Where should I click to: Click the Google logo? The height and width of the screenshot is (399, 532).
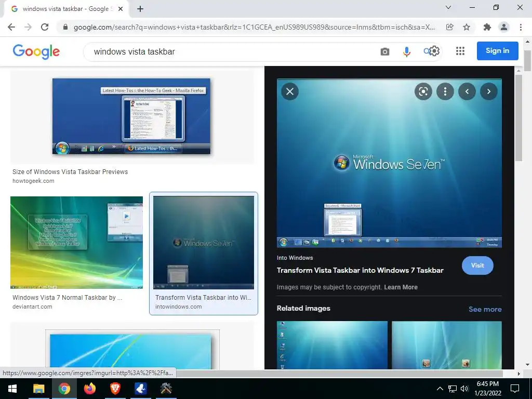[36, 51]
